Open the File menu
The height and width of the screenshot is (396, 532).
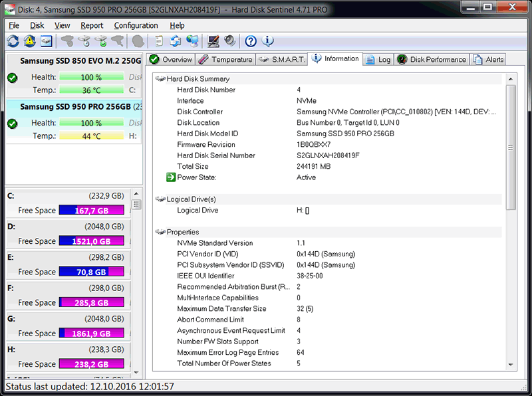click(x=14, y=25)
